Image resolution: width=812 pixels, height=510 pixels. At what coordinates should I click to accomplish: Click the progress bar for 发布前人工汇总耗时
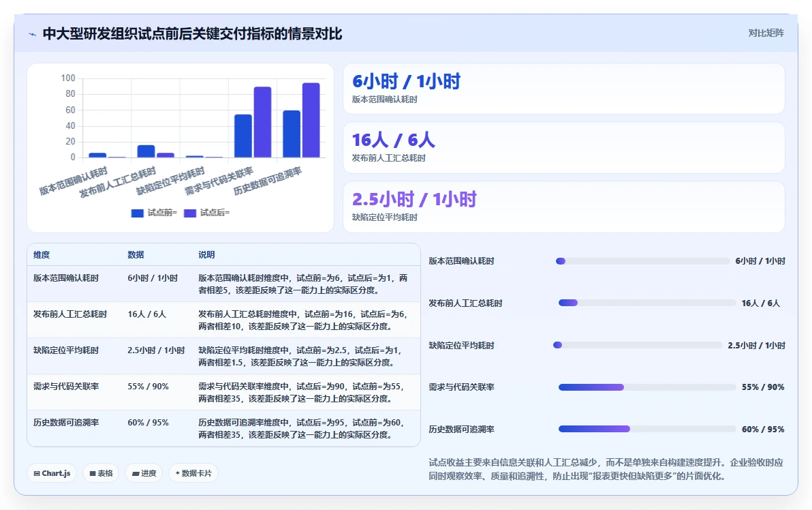point(647,303)
